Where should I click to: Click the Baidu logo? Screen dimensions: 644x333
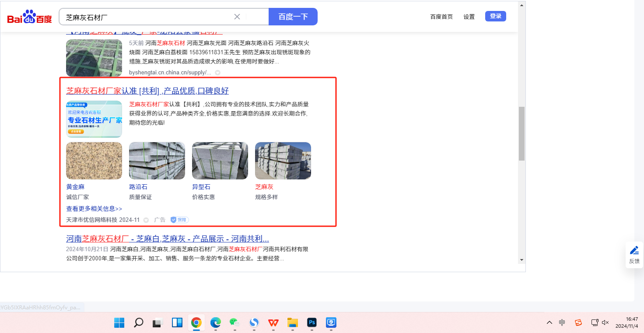[x=29, y=17]
